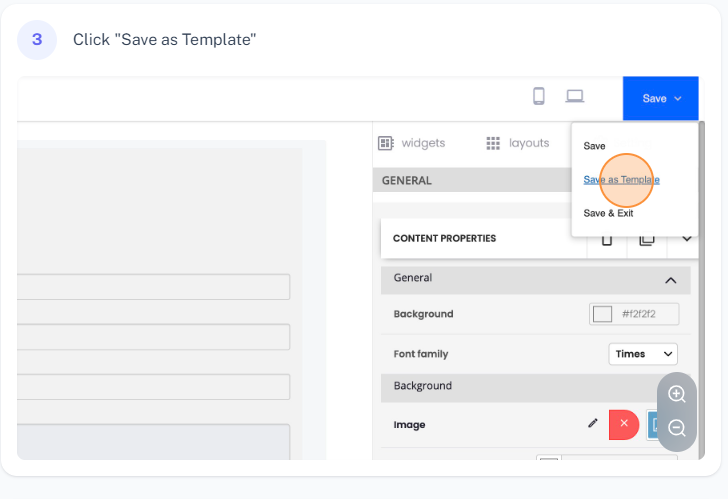Switch to desktop preview icon
The width and height of the screenshot is (728, 499).
tap(574, 96)
